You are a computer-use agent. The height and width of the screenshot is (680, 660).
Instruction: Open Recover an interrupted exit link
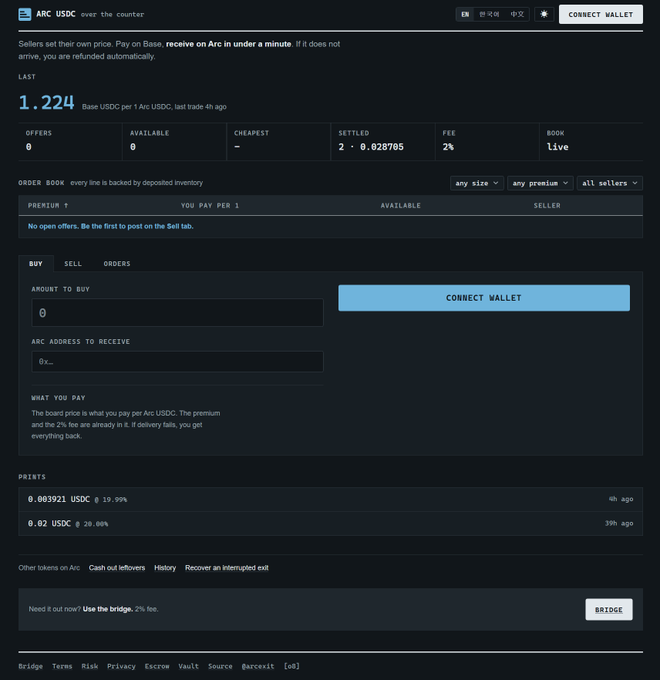pos(226,568)
